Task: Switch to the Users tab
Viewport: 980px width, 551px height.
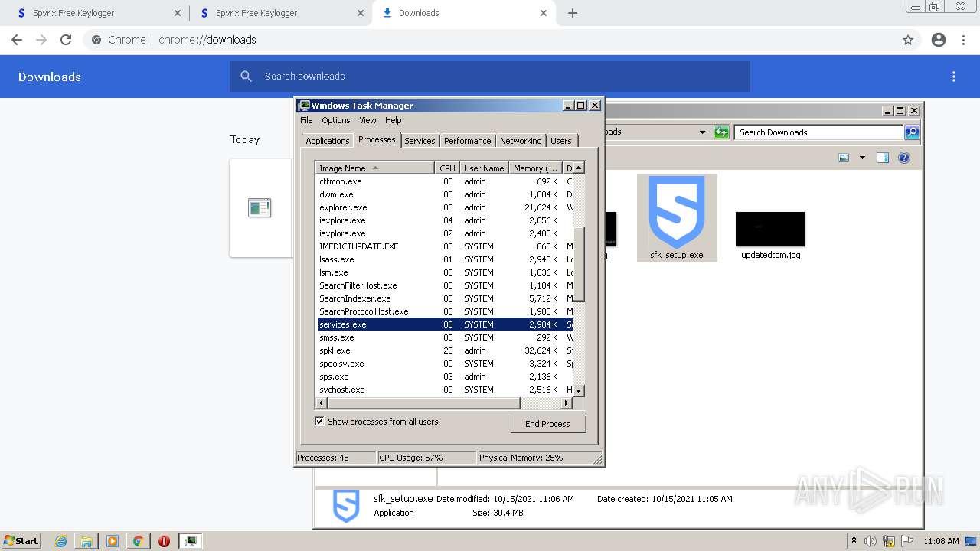Action: pyautogui.click(x=561, y=141)
